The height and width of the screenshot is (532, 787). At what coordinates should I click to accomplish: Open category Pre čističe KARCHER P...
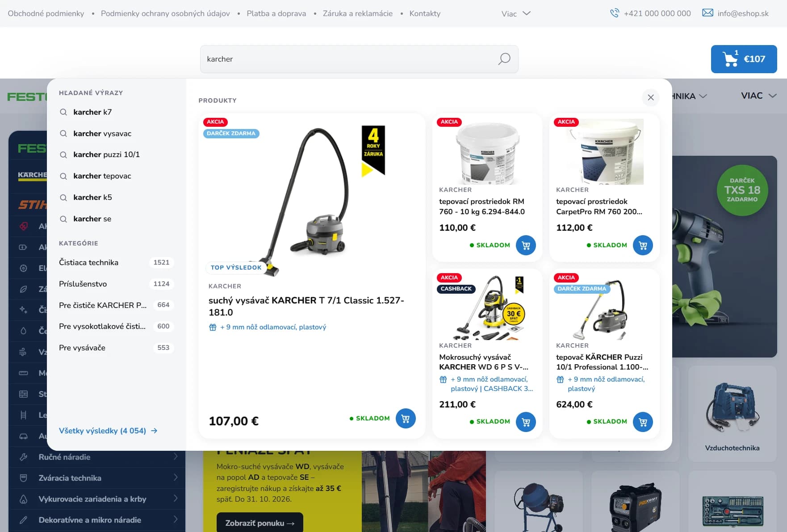tap(116, 305)
